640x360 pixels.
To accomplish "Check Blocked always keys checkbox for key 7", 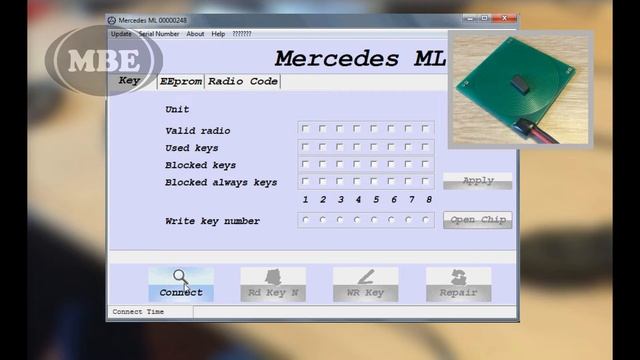I will pos(408,181).
